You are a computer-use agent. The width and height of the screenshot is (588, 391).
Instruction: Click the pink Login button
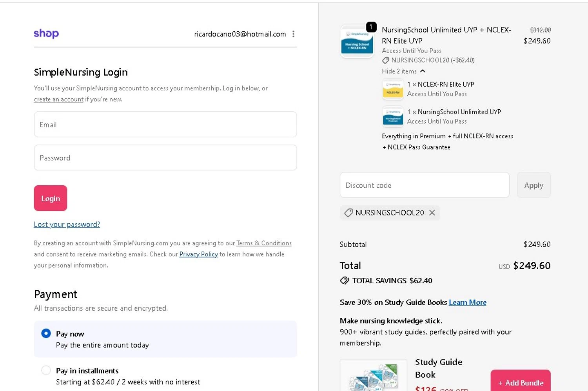(51, 198)
